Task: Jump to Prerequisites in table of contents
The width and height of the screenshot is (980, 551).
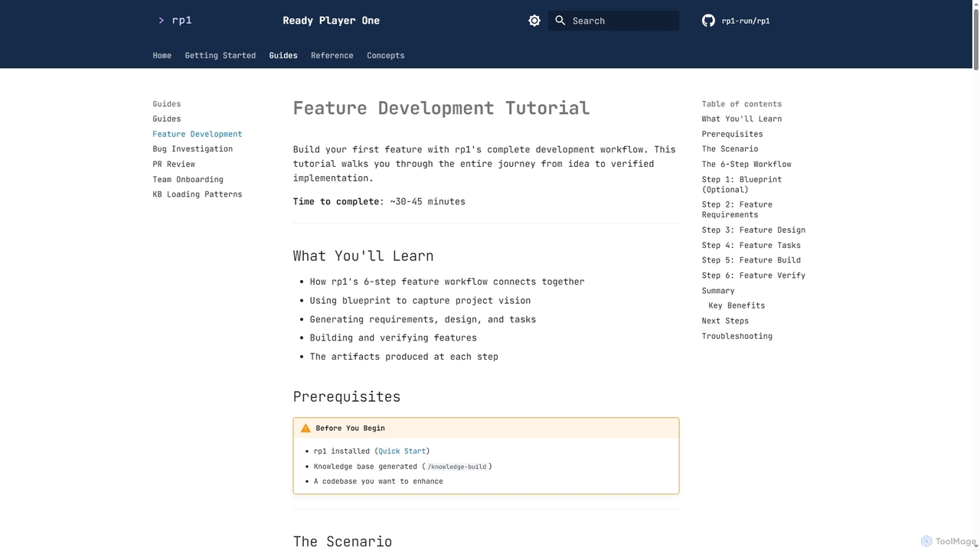Action: 733,134
